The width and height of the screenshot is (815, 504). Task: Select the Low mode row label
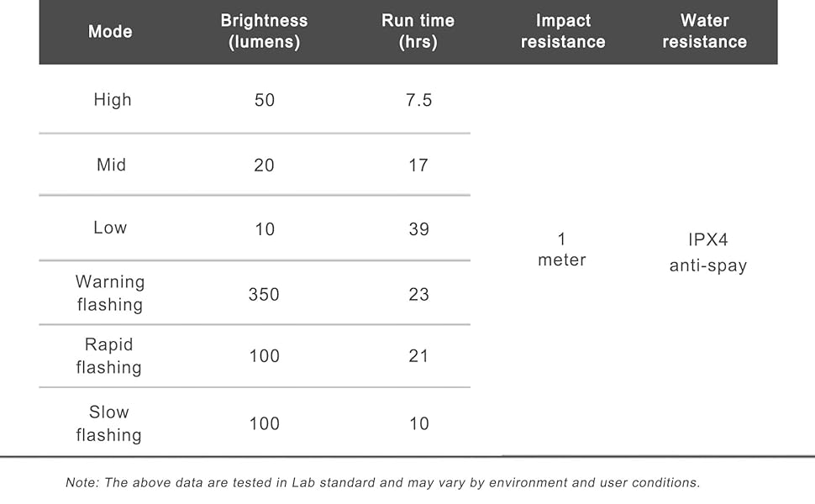pos(110,228)
